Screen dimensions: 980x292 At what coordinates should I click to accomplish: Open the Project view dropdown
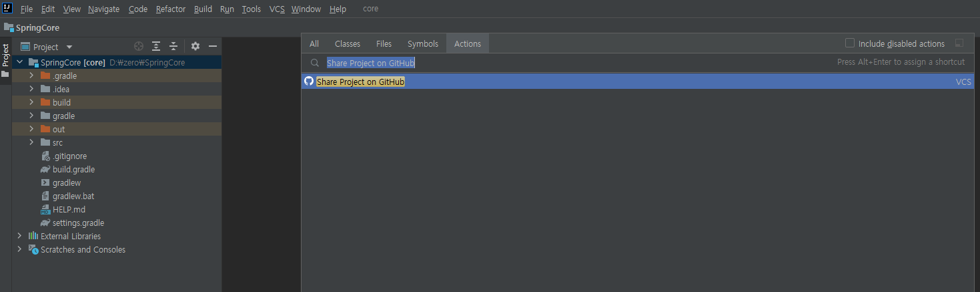(69, 47)
